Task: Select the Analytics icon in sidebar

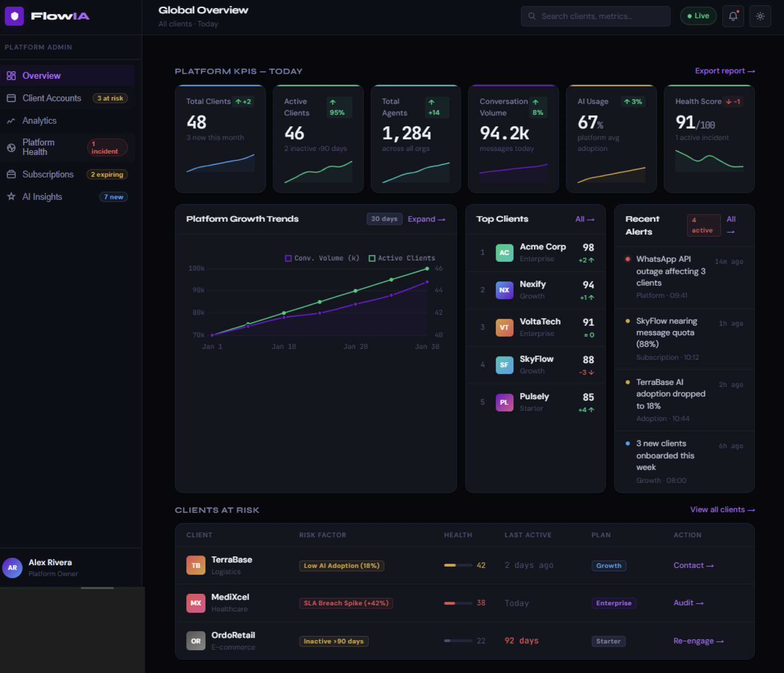Action: coord(11,121)
